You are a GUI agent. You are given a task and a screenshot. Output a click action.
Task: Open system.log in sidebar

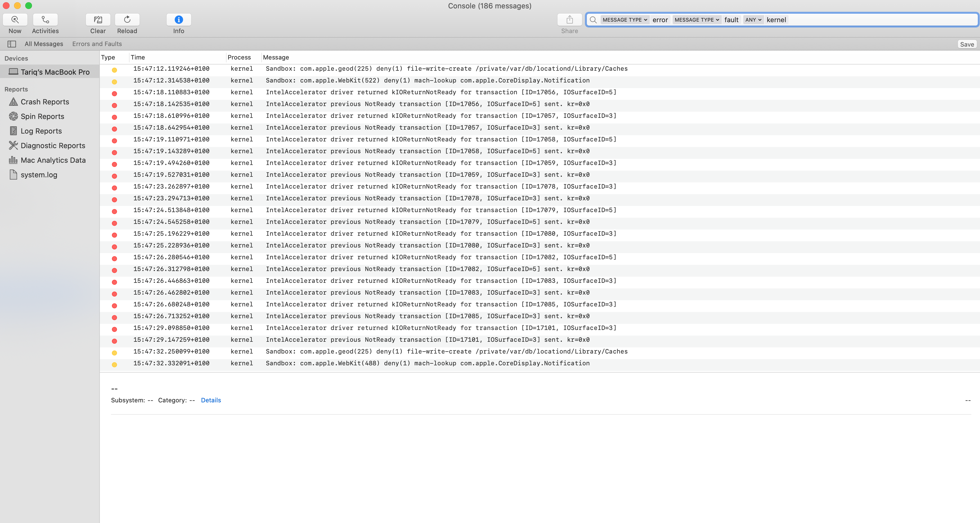coord(39,175)
